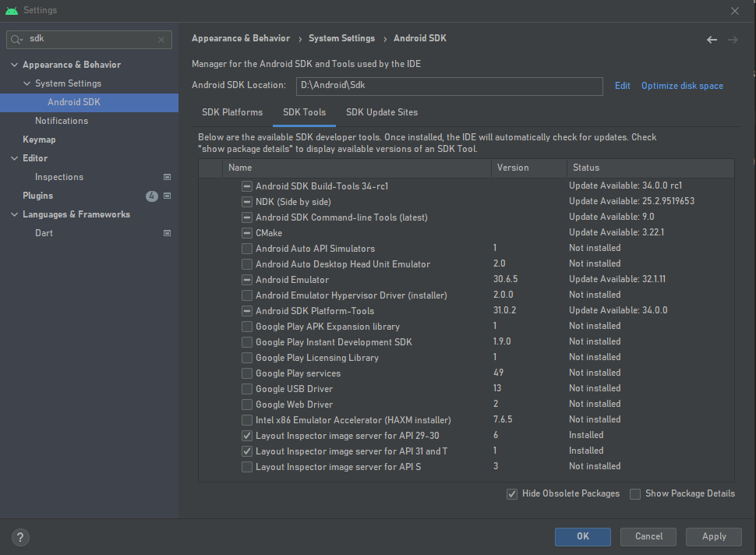Click the Apply button
Image resolution: width=756 pixels, height=555 pixels.
(x=714, y=536)
